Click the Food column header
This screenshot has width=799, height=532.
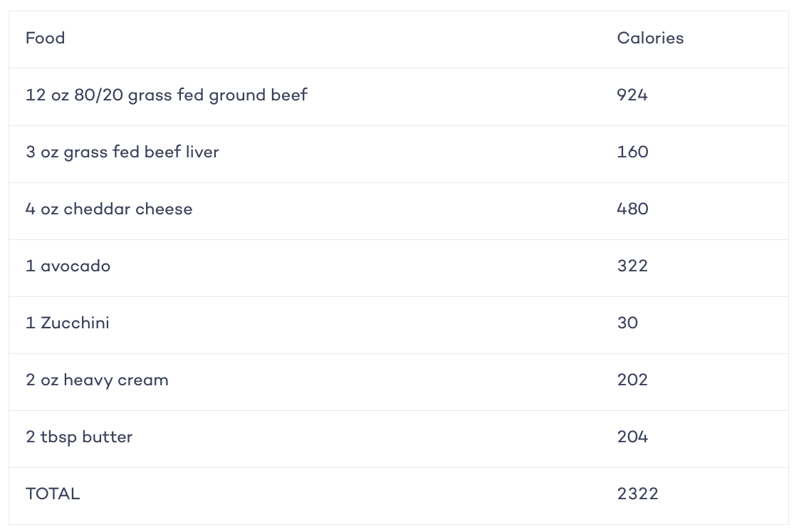[46, 38]
